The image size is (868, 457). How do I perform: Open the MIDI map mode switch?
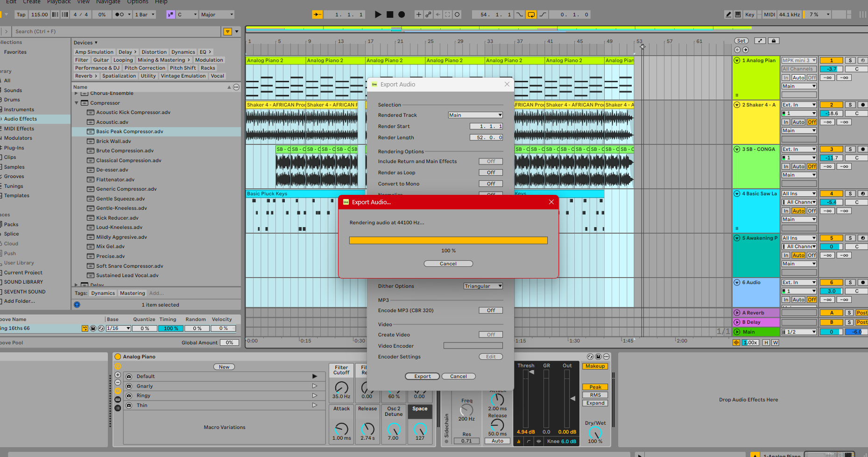click(769, 14)
